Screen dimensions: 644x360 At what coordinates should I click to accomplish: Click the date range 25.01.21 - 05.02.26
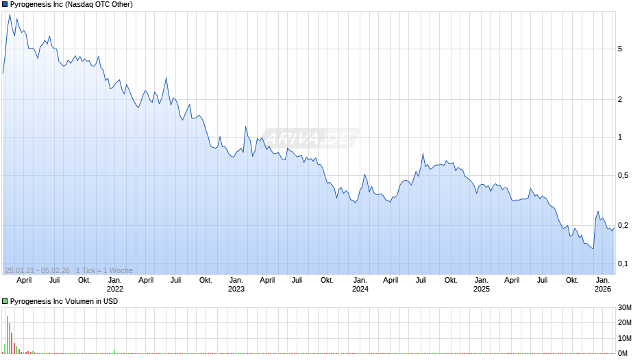38,270
